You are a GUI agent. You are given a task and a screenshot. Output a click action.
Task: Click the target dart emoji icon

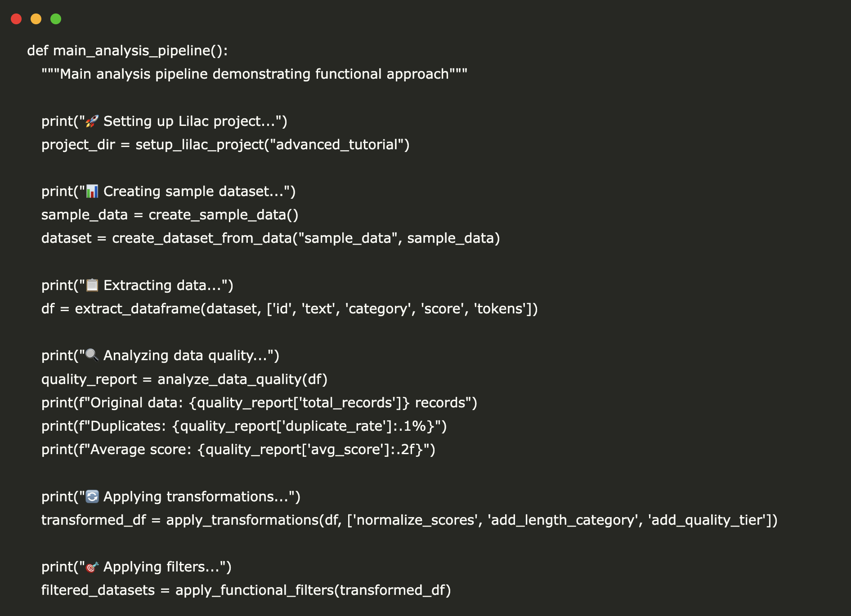92,567
